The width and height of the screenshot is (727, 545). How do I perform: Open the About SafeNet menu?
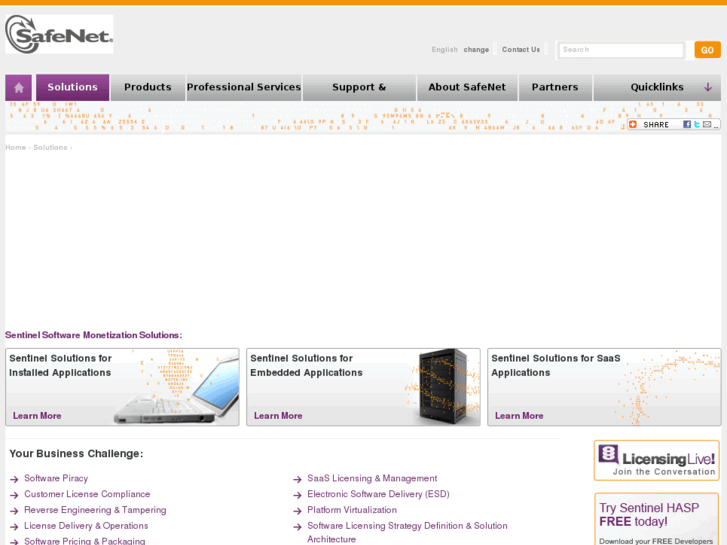tap(467, 87)
